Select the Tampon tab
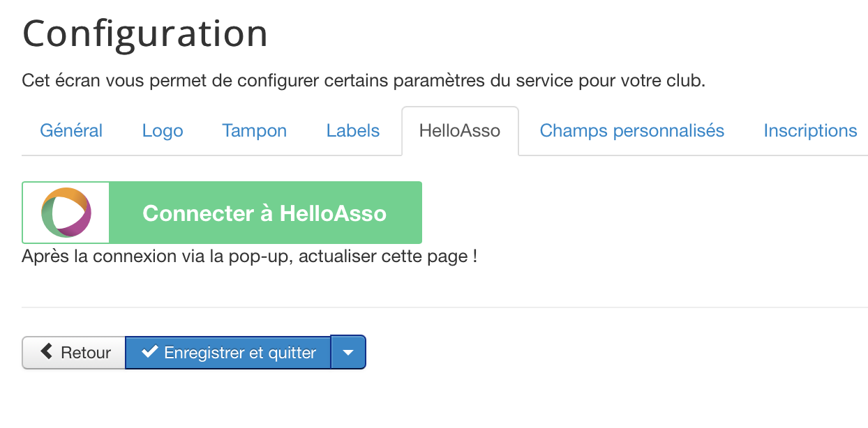The image size is (868, 428). tap(255, 131)
